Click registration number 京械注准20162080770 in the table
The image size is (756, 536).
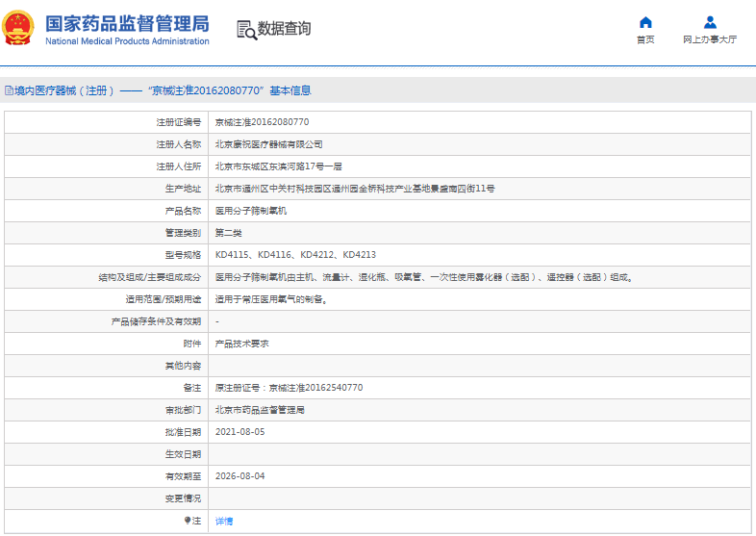tap(262, 122)
